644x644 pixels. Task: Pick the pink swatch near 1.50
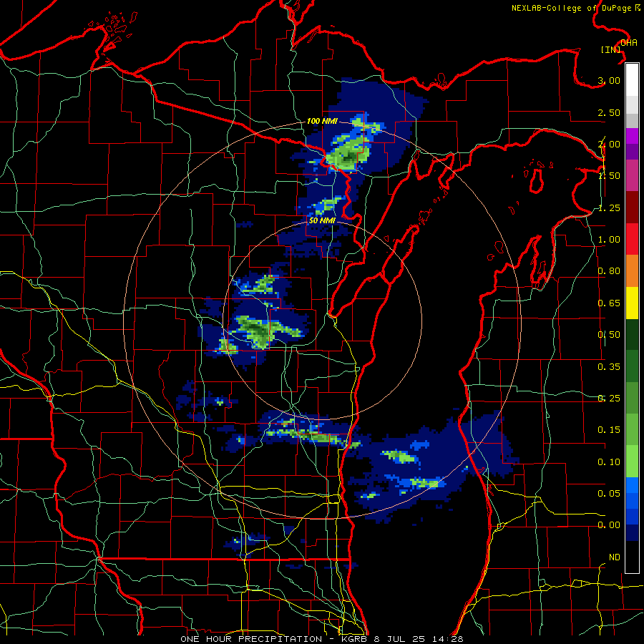(632, 175)
